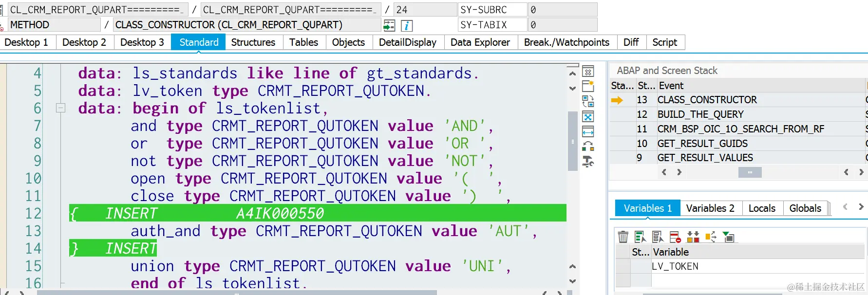Click the gray deselect-all rows icon

(658, 237)
